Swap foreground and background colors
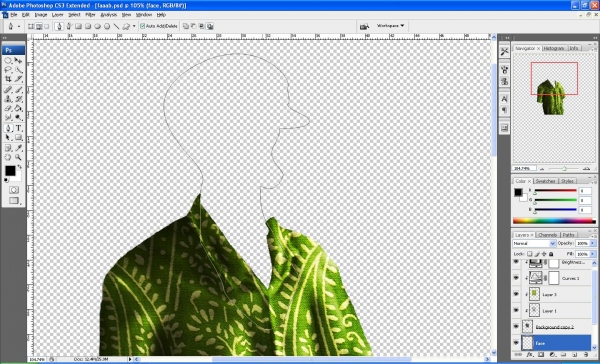The width and height of the screenshot is (600, 364). [20, 167]
